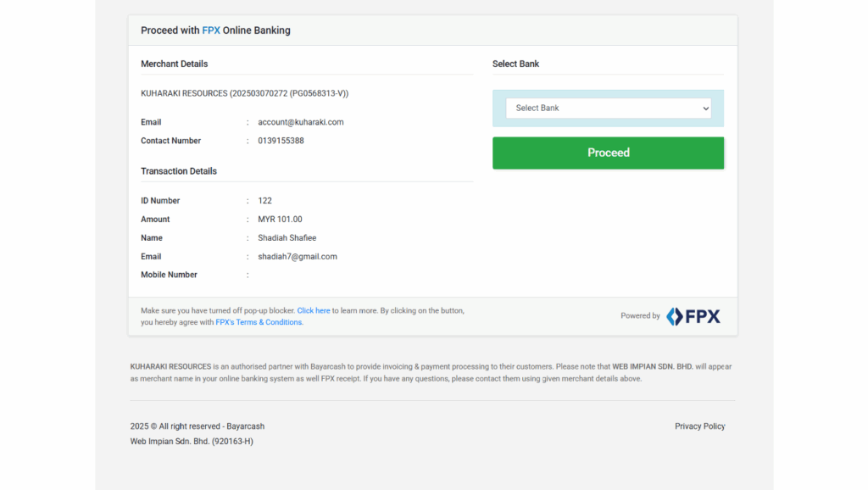Click the amount MYR 101.00

coord(280,220)
